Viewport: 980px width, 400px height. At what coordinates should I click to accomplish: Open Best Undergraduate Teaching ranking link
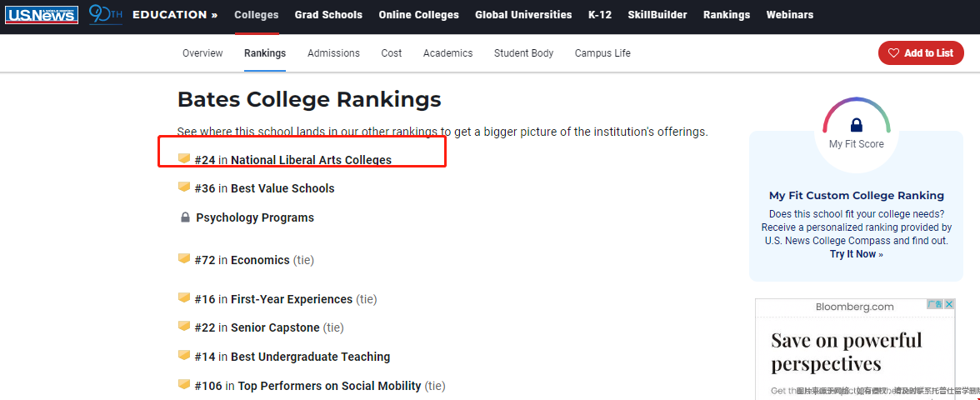(x=311, y=357)
